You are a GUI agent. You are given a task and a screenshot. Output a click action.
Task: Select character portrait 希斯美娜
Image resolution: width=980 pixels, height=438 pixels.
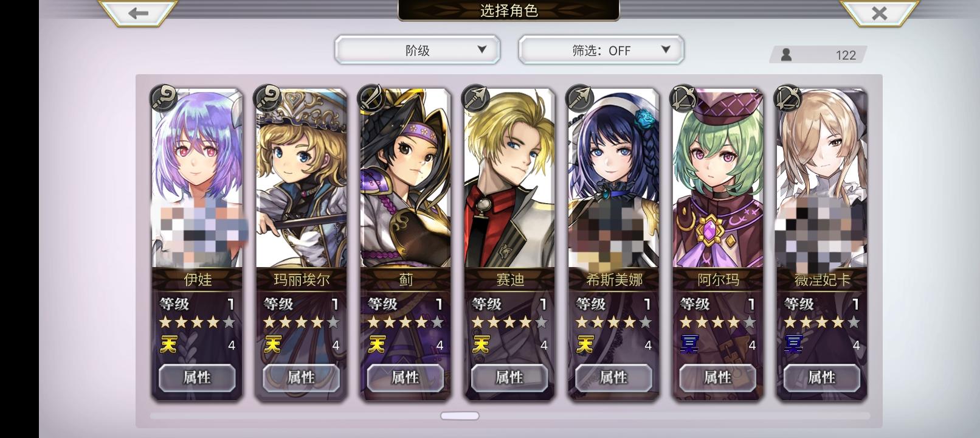click(x=613, y=179)
